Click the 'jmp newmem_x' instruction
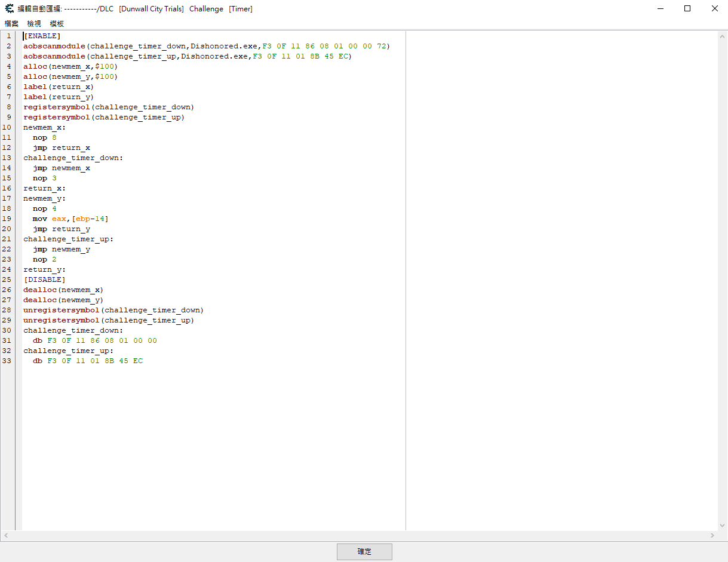The height and width of the screenshot is (562, 728). (x=62, y=168)
